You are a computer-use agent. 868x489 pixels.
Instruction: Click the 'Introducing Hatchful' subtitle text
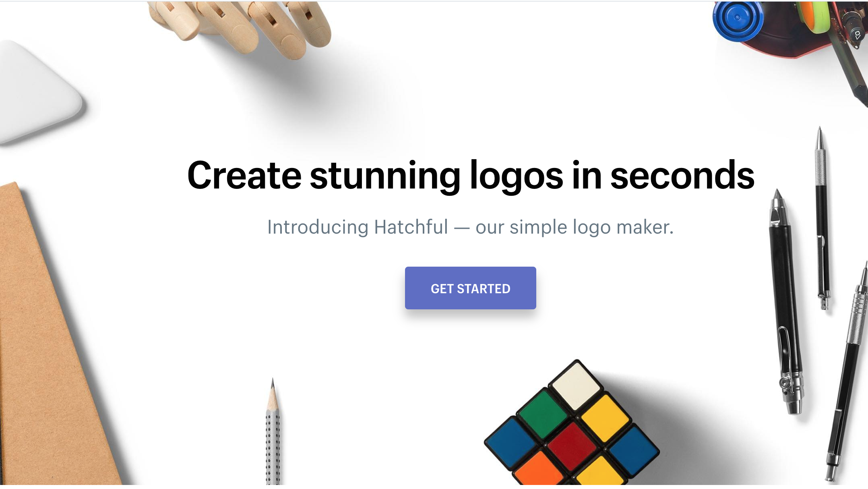358,227
